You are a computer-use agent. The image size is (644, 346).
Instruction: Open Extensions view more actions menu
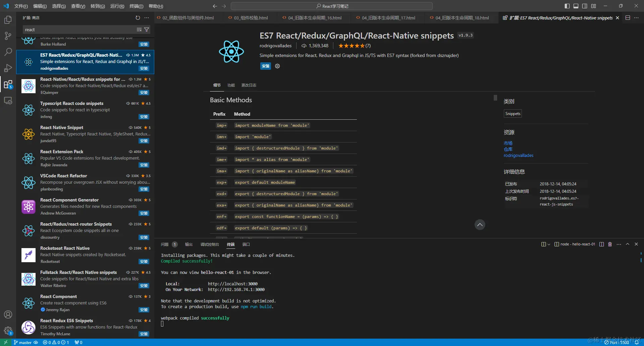[147, 18]
